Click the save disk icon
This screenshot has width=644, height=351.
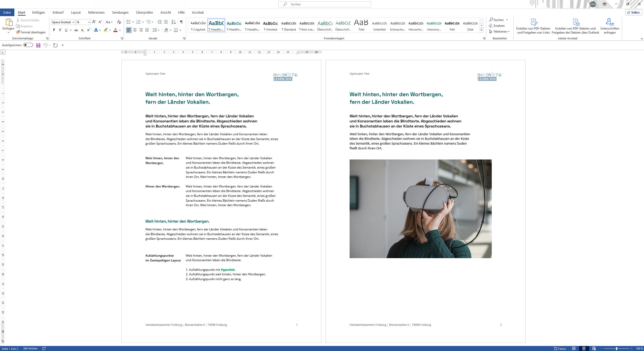(38, 45)
